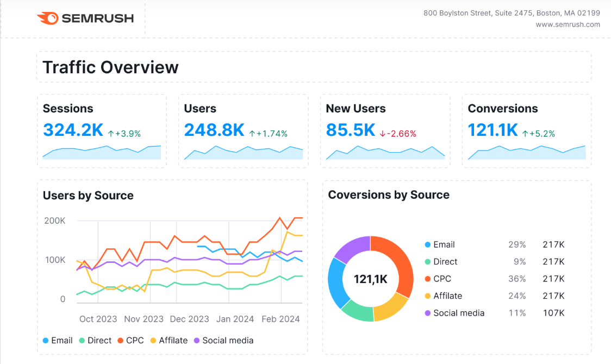This screenshot has height=364, width=611.
Task: Click the Conversions sparkline chart
Action: [x=527, y=153]
